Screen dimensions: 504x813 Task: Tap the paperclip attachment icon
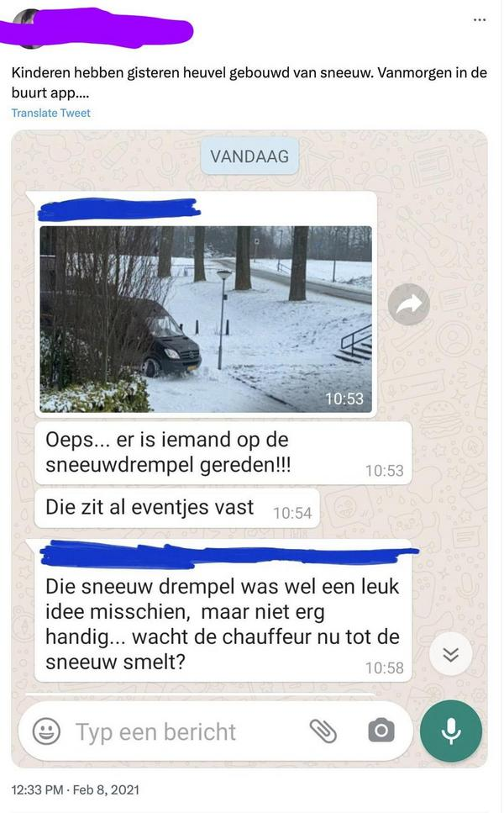[323, 731]
